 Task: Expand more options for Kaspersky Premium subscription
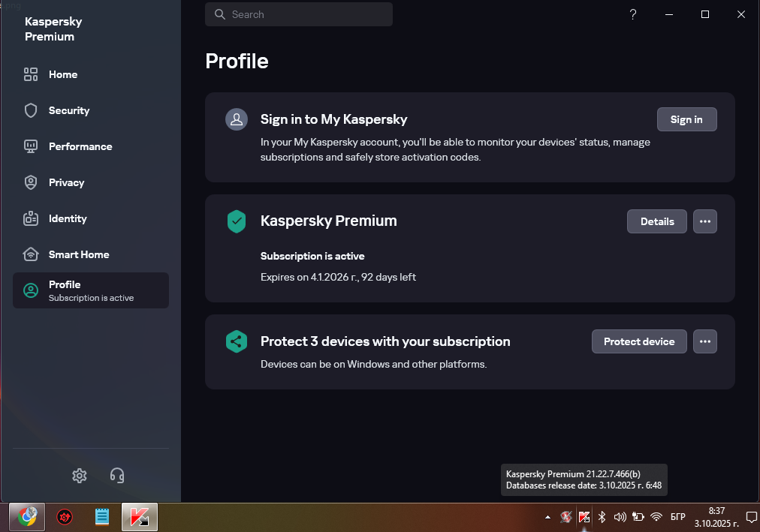(704, 221)
